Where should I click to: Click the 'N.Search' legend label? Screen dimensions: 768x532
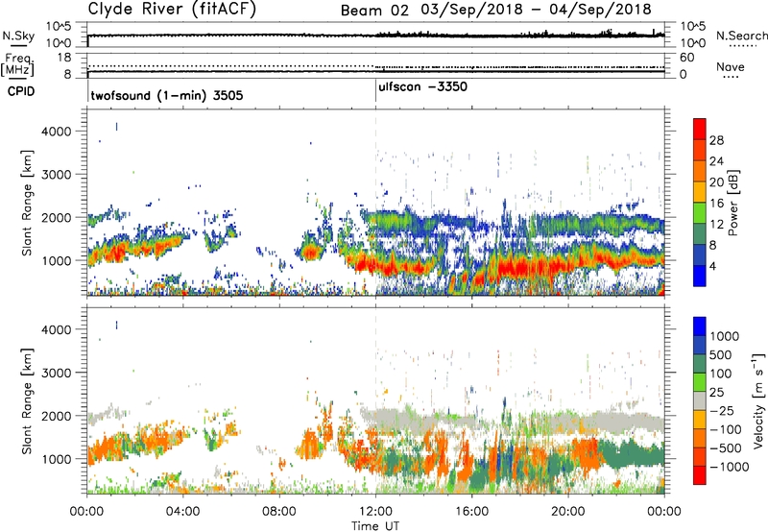click(741, 36)
